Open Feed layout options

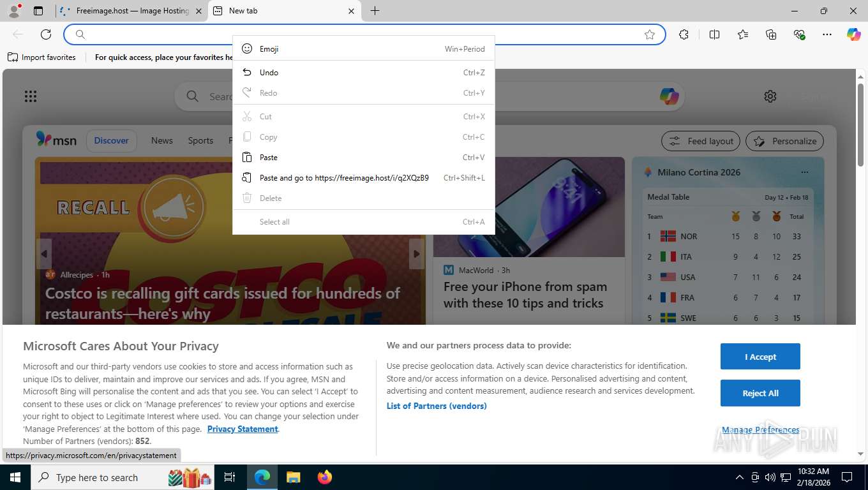click(701, 141)
